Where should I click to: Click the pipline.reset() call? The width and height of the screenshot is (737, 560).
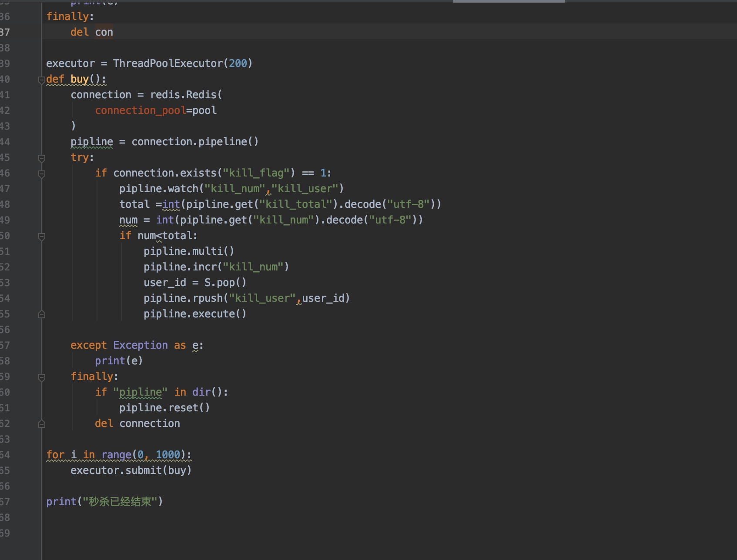pos(164,408)
